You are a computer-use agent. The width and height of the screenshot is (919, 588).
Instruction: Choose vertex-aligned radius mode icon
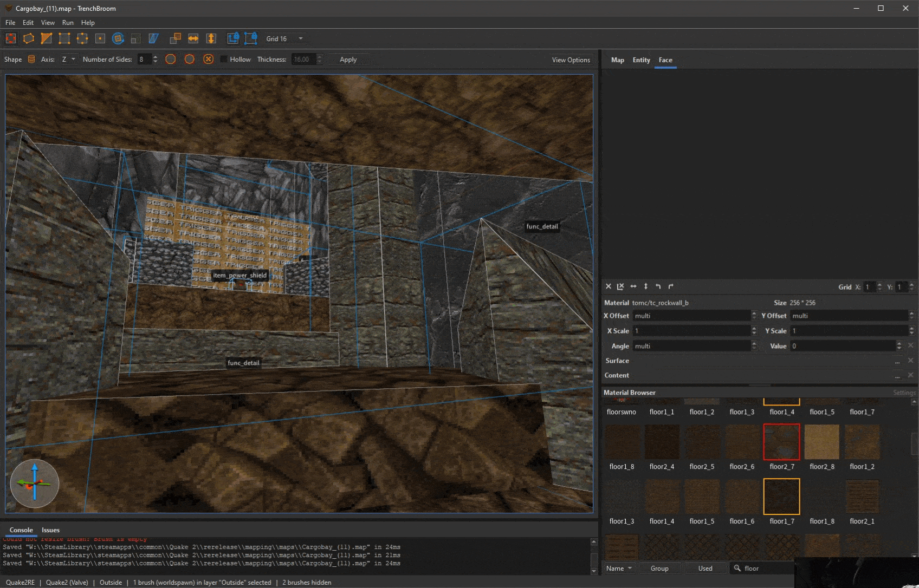[x=190, y=60]
